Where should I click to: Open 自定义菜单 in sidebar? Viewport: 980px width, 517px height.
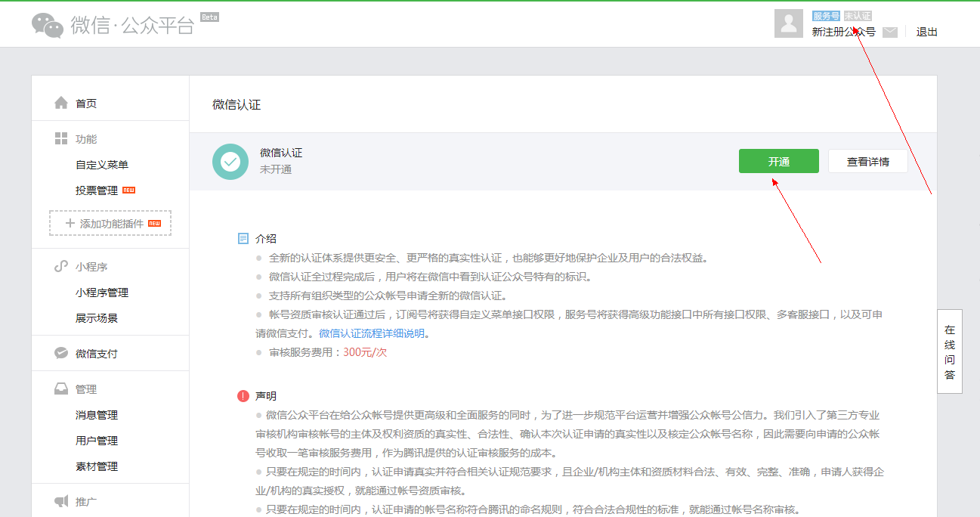102,165
